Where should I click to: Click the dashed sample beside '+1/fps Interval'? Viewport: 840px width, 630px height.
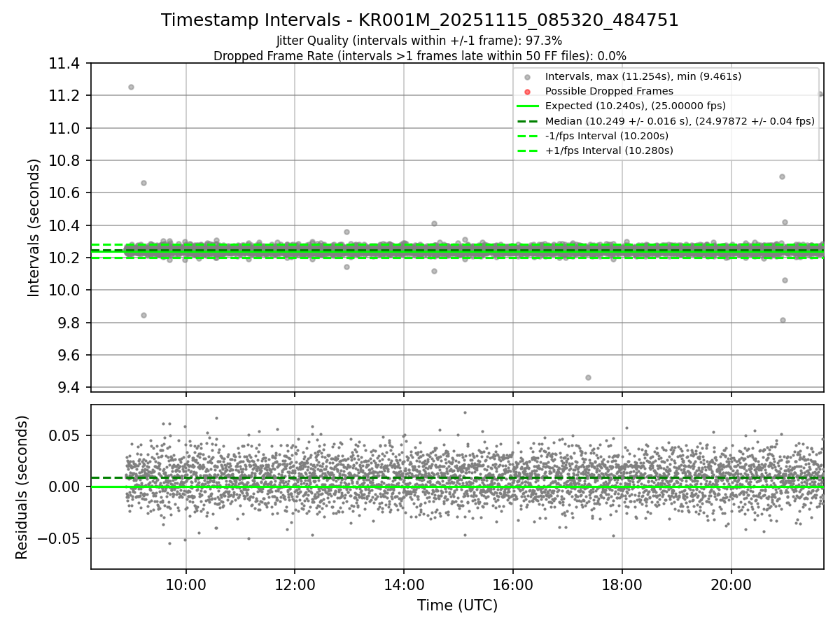click(x=528, y=150)
